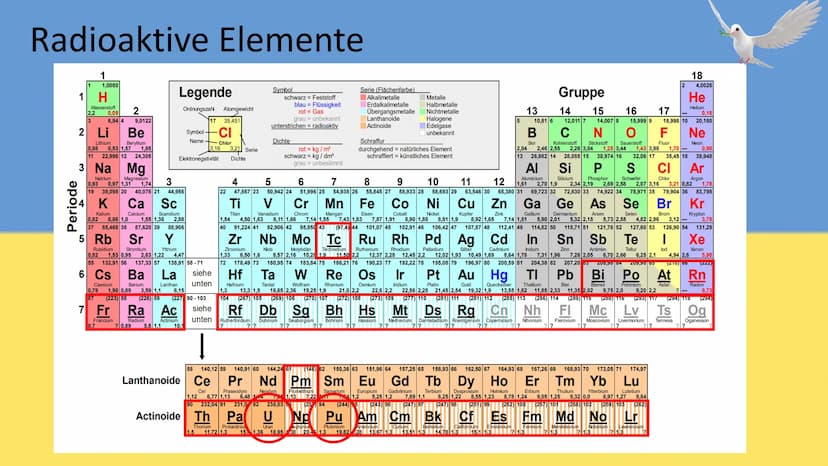Click the group number "18" header
The width and height of the screenshot is (828, 466).
coord(697,76)
